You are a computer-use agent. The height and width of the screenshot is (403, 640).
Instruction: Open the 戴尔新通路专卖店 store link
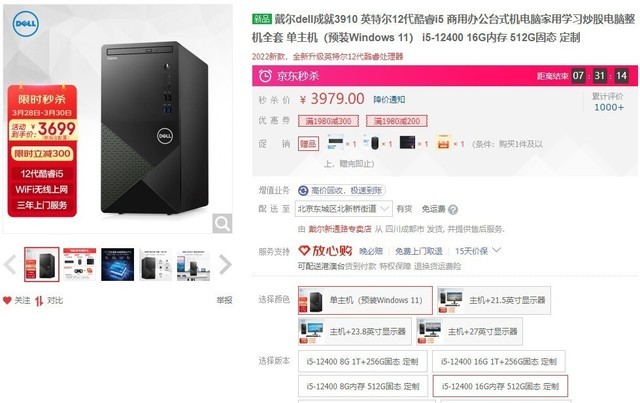click(x=340, y=229)
